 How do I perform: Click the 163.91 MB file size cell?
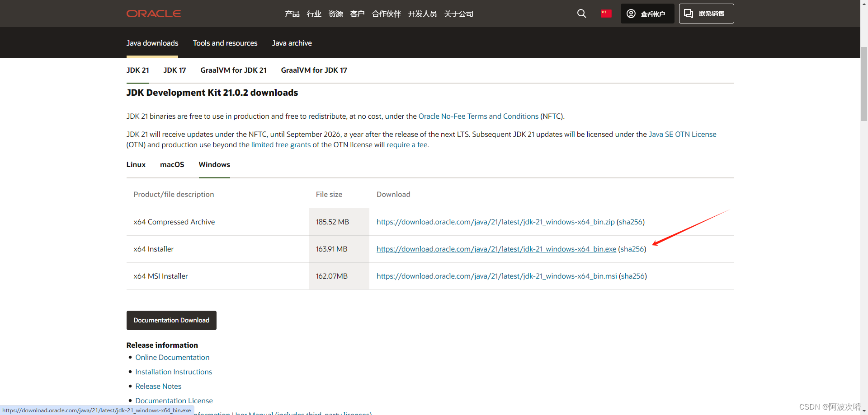click(x=339, y=249)
